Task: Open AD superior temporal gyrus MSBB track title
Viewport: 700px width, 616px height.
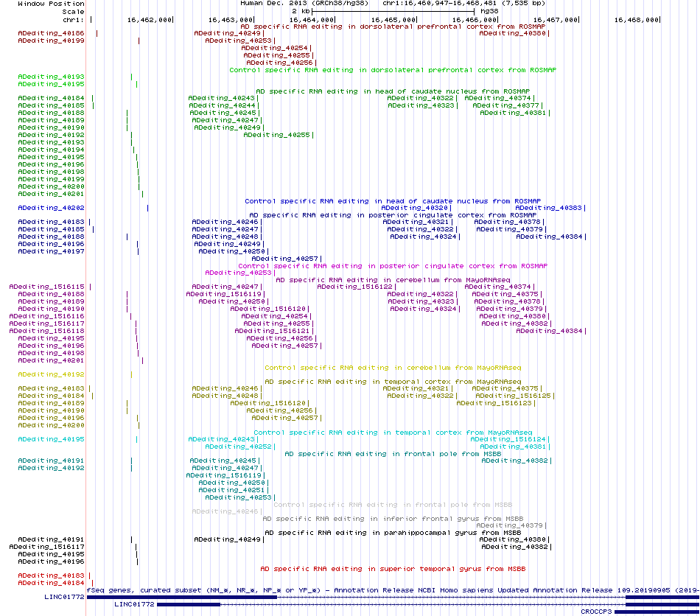Action: tap(393, 569)
